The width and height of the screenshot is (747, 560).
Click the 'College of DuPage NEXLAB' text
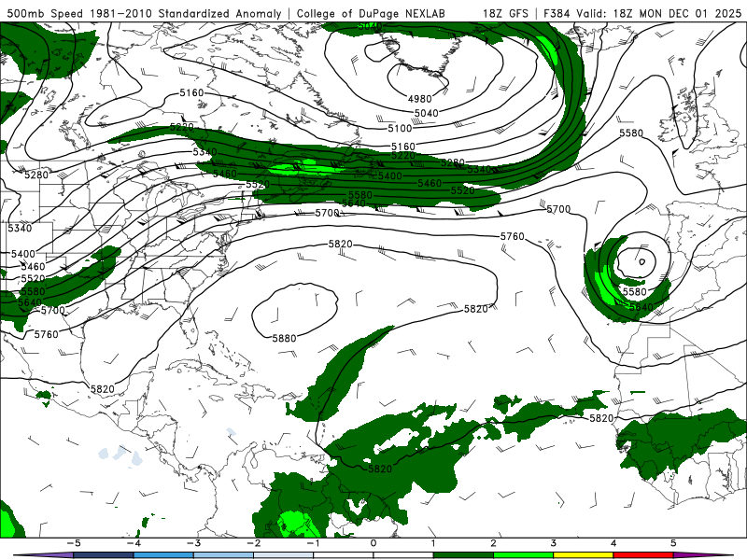coord(371,13)
